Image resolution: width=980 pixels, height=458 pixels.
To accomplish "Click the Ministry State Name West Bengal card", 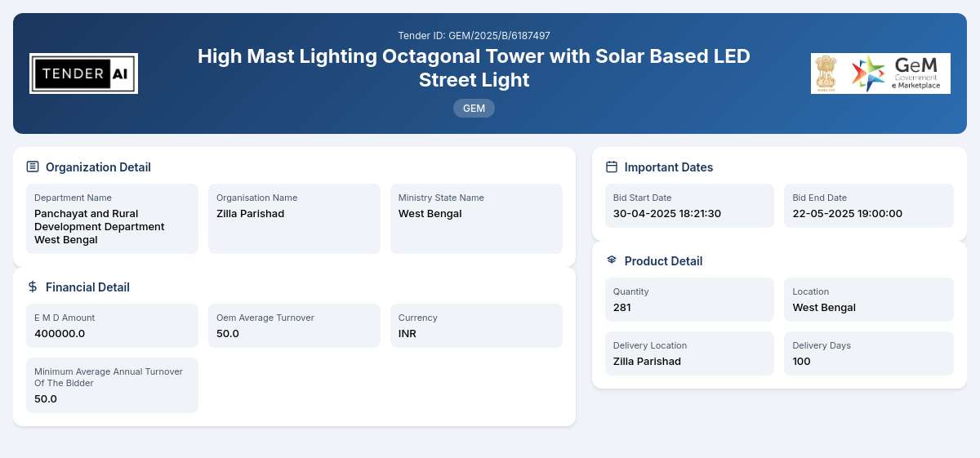I will pos(476,219).
